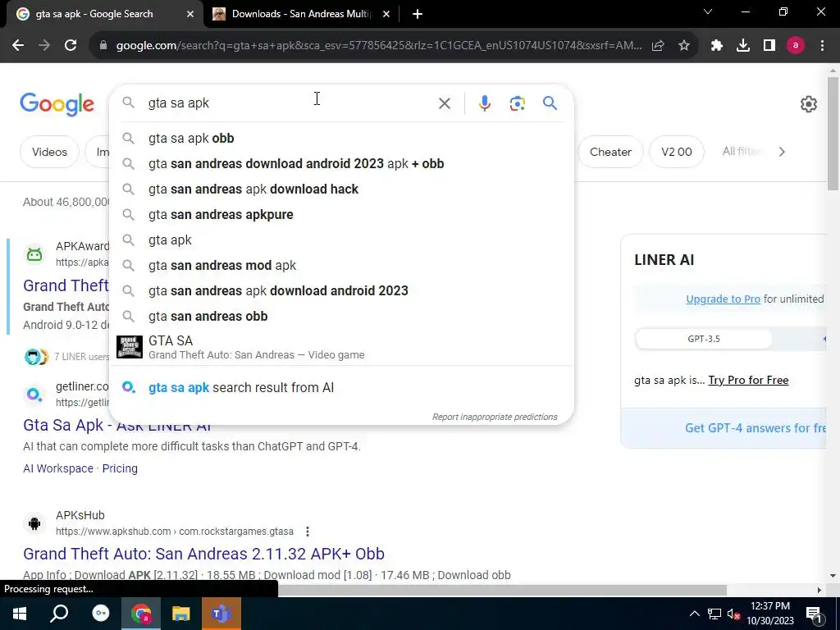
Task: Click the vertical page scrollbar
Action: [833, 133]
